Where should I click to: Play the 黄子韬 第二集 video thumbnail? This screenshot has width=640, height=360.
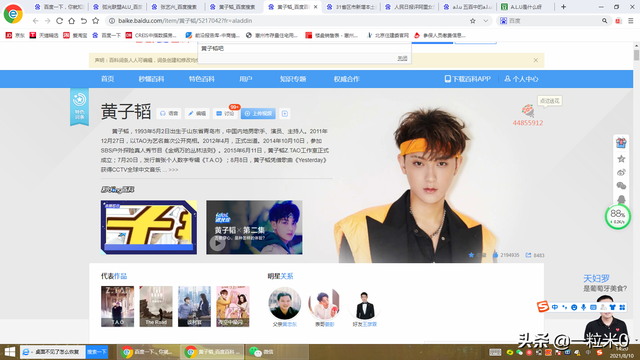[x=254, y=227]
